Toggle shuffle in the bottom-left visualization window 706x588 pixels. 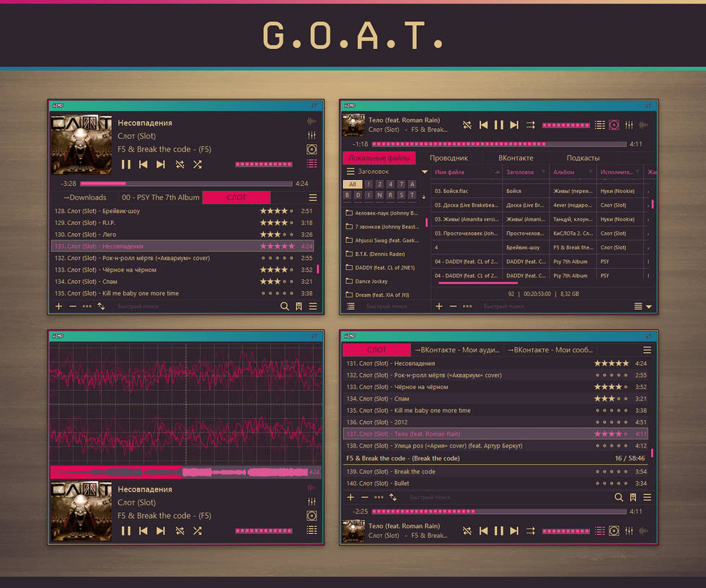(197, 531)
